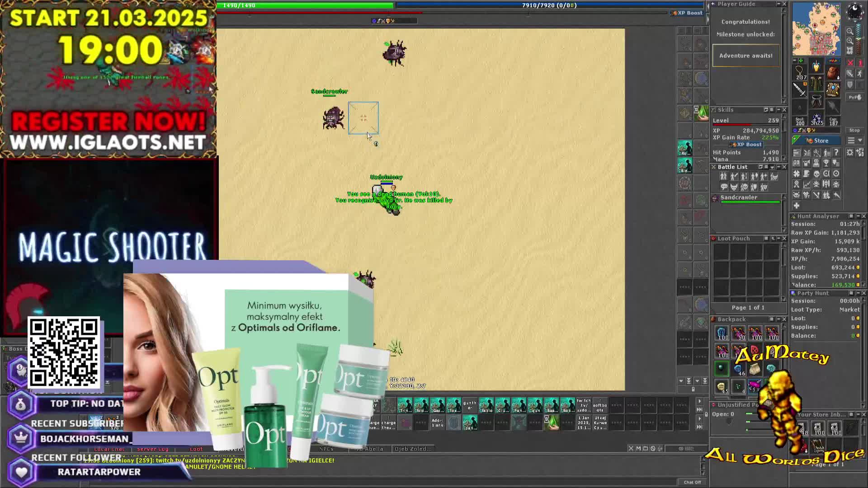Toggle the speech bubble filter in Battle List

724,187
